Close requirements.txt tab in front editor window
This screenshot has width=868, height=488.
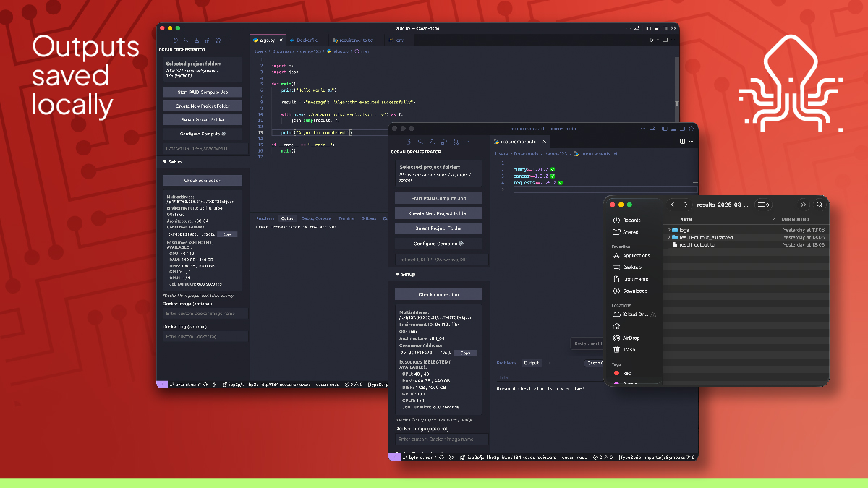(544, 142)
